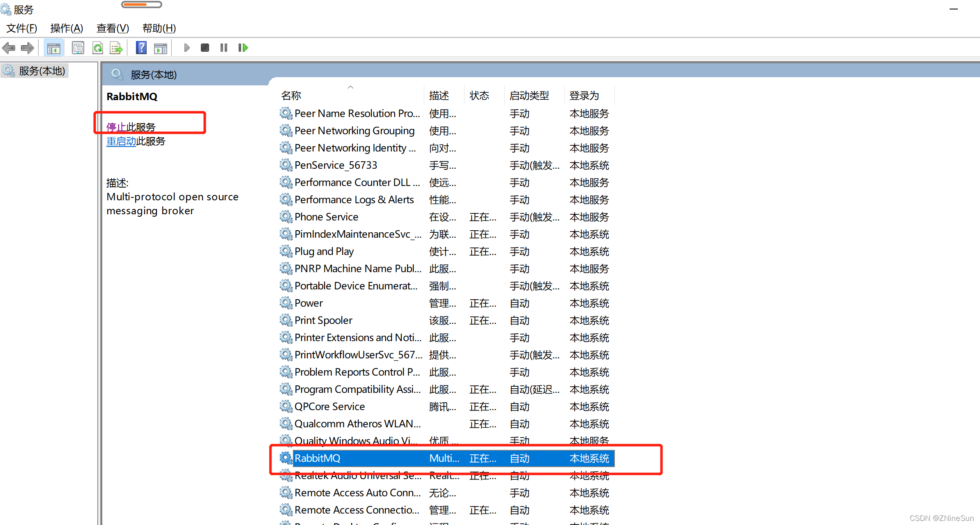Select Quality Windows Audio Video service
Viewport: 980px width, 525px height.
point(447,440)
